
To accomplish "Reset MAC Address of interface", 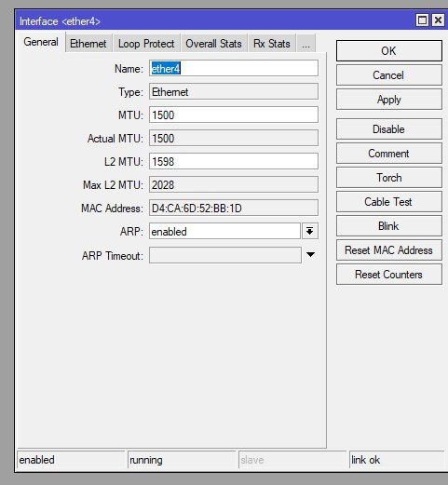I will [389, 250].
